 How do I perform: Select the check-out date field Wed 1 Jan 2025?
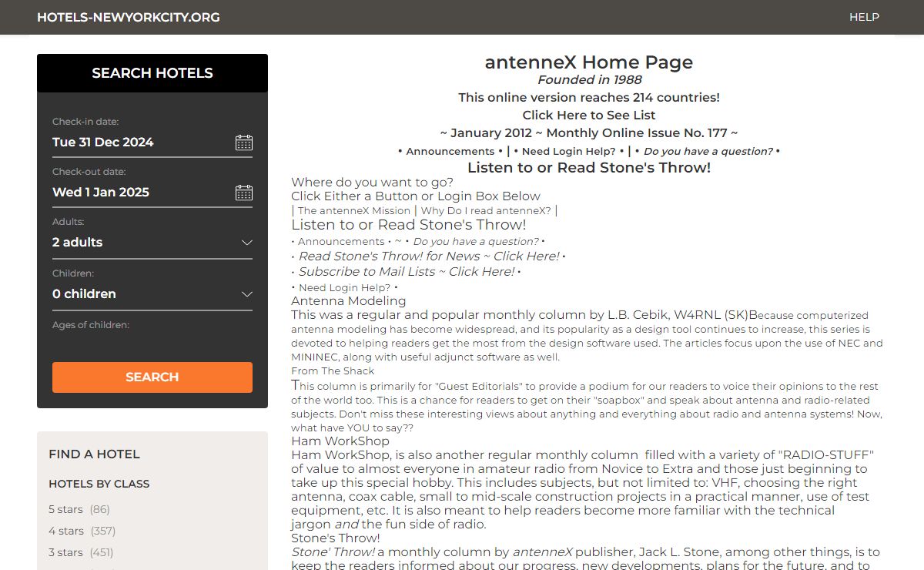pyautogui.click(x=152, y=193)
